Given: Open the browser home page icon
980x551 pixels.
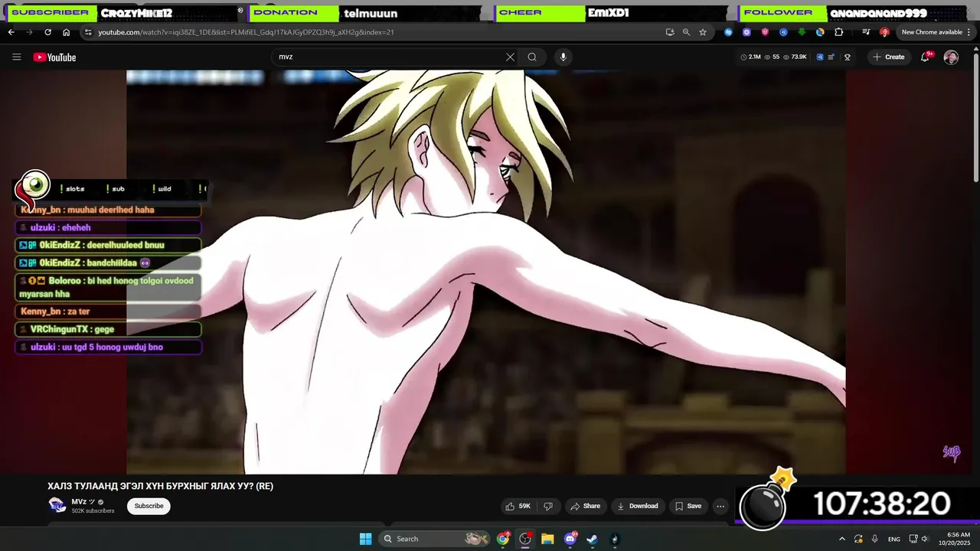Looking at the screenshot, I should click(x=66, y=32).
